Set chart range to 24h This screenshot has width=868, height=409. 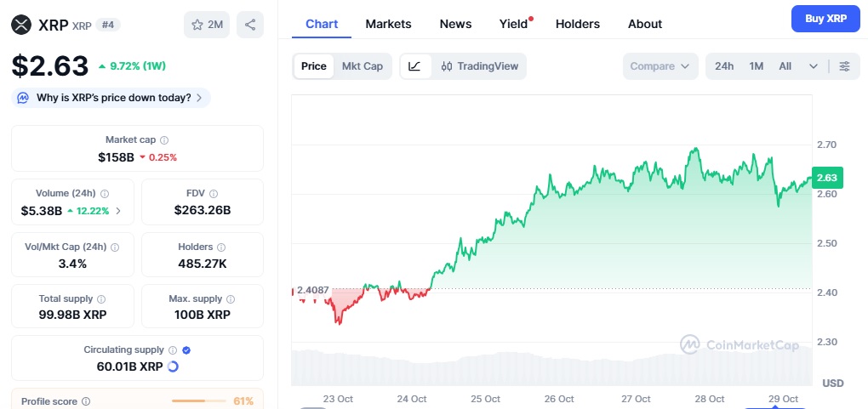[724, 66]
